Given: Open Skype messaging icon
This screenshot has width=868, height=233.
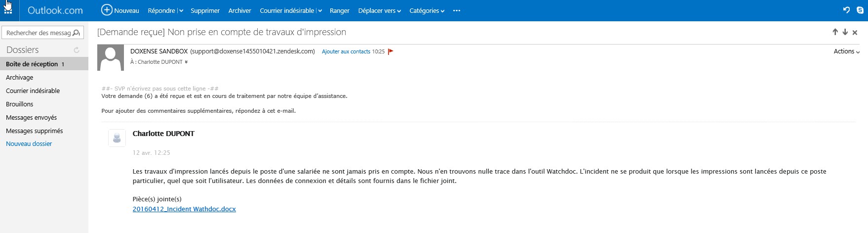Looking at the screenshot, I should click(x=860, y=10).
